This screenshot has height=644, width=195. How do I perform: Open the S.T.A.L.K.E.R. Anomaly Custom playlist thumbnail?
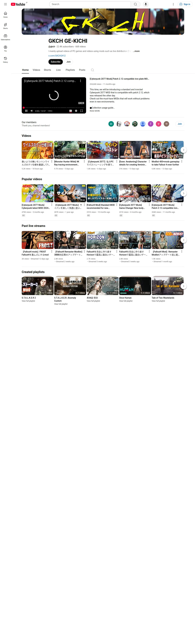click(70, 286)
